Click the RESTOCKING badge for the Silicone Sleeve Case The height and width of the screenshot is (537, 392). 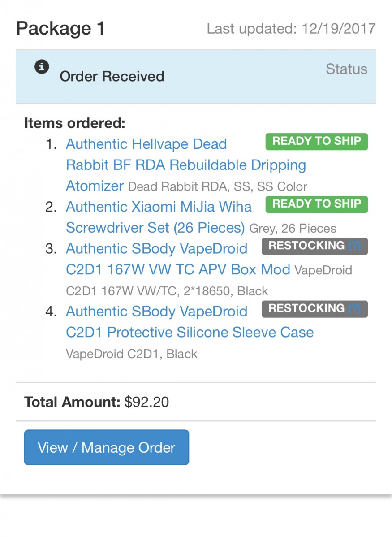306,309
